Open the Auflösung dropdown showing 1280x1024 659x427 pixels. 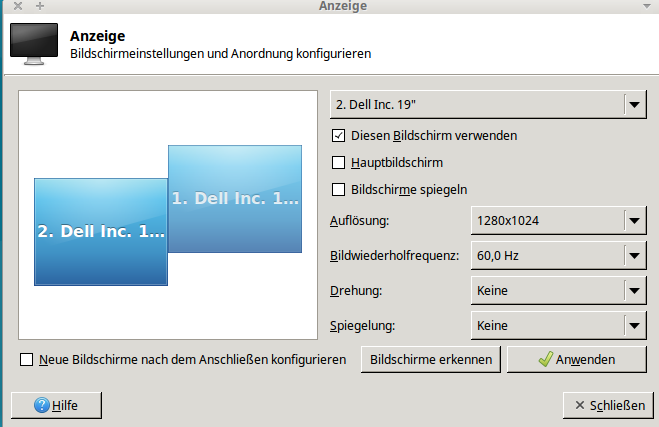pos(559,221)
